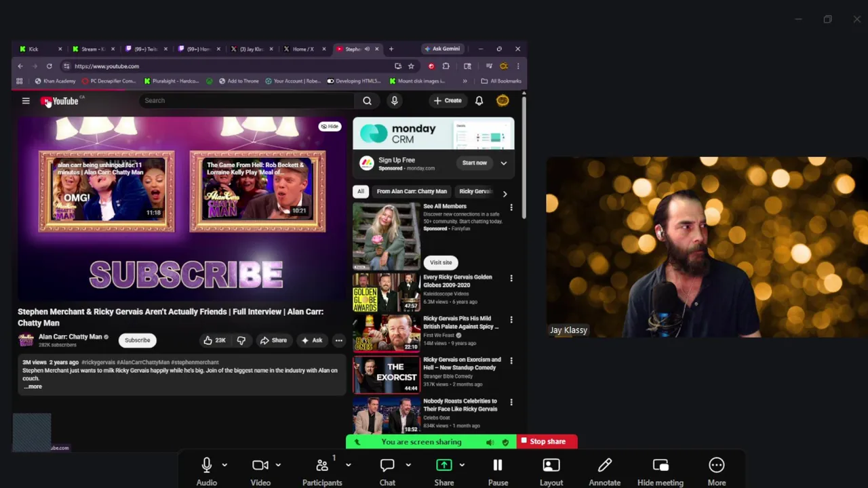This screenshot has width=868, height=488.
Task: Open YouTube notifications bell
Action: pyautogui.click(x=479, y=101)
